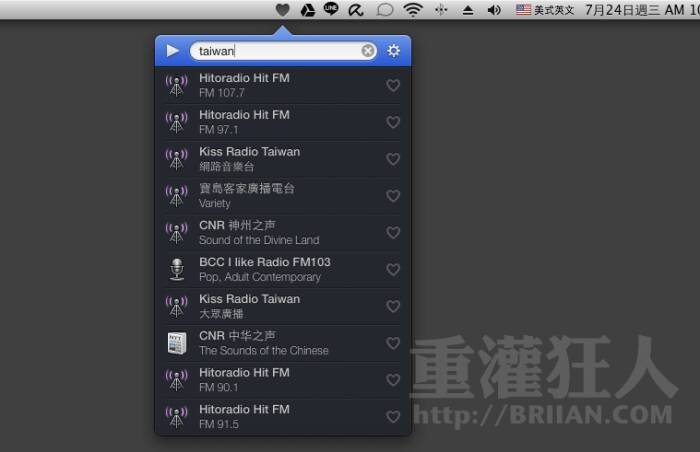Click the eject icon in menu bar
Image resolution: width=700 pixels, height=452 pixels.
[x=468, y=10]
